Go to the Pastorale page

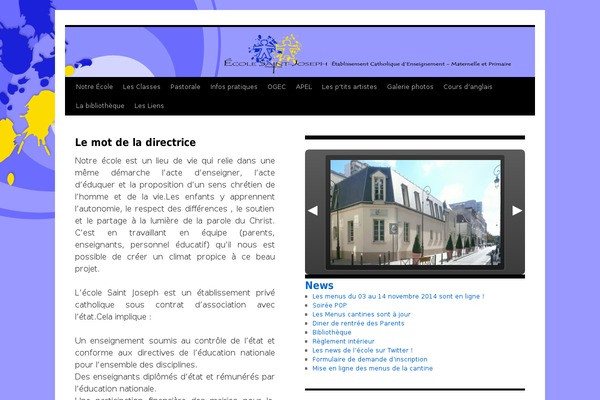185,87
